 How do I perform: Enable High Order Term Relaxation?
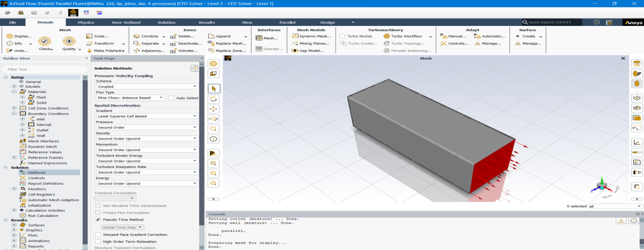coord(98,242)
